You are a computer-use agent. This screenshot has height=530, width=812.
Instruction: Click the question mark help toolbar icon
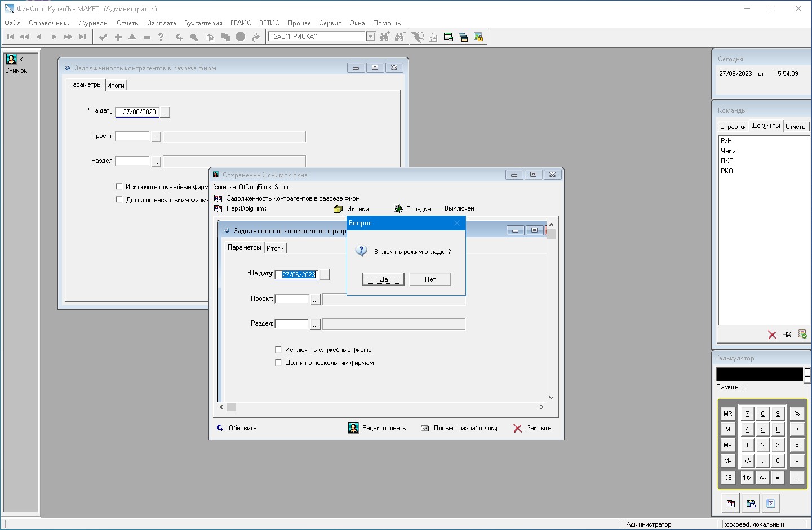click(x=161, y=37)
